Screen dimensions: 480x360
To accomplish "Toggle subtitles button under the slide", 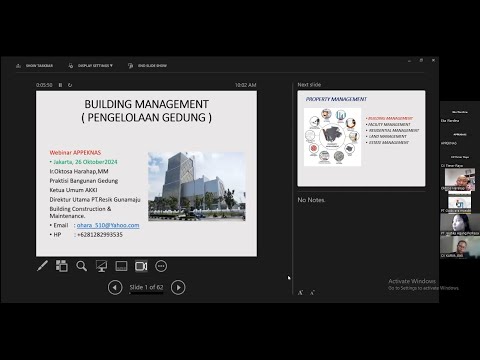I will tap(121, 266).
